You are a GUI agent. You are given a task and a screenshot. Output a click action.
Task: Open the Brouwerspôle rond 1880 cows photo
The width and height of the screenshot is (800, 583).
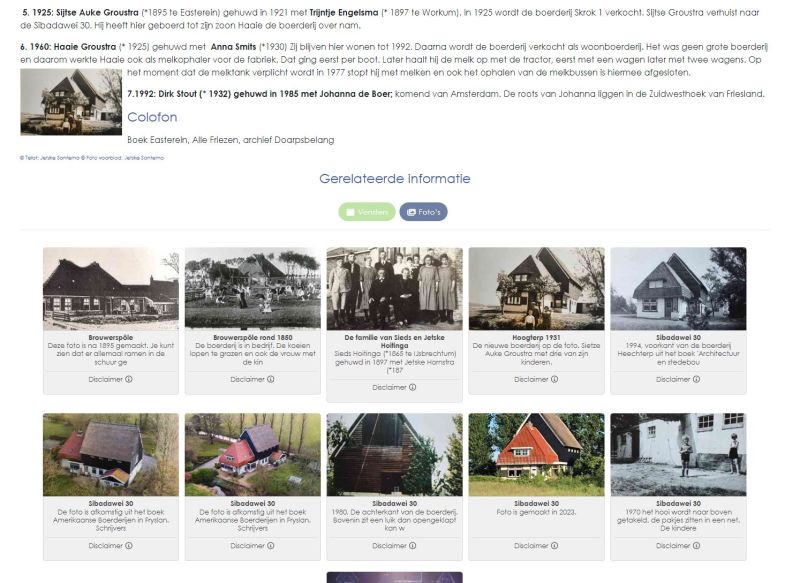253,289
